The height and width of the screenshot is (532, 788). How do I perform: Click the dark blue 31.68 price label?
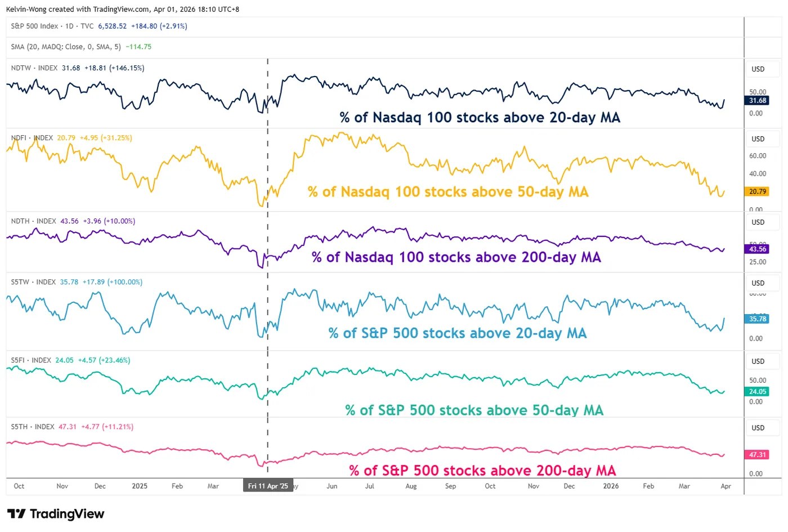758,101
